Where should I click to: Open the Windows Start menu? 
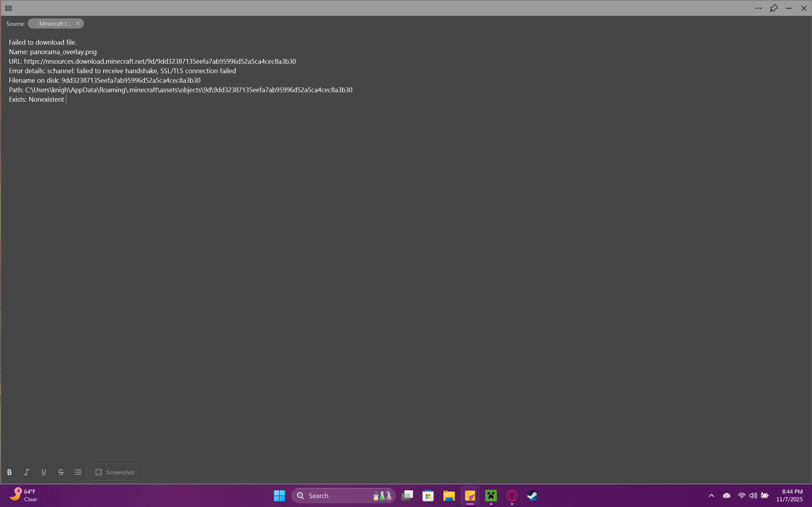[x=279, y=496]
